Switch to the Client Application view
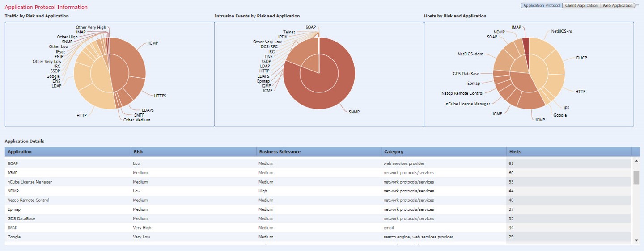 click(x=581, y=6)
